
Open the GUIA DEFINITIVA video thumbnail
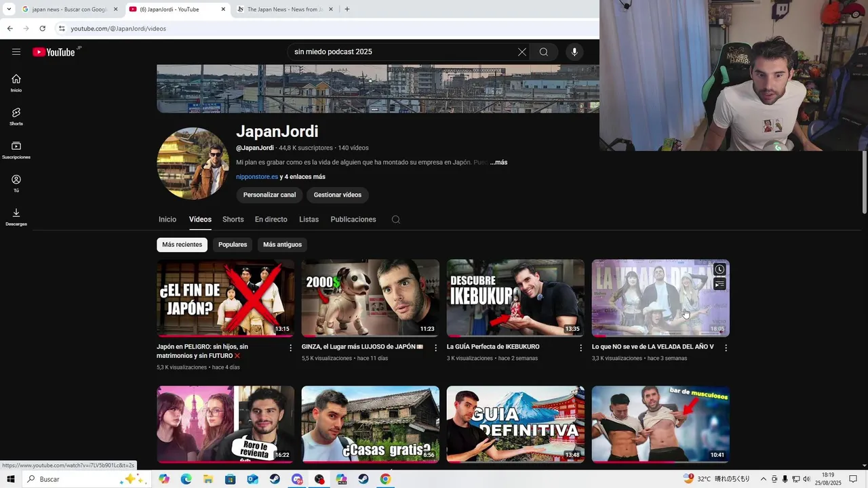click(x=515, y=424)
